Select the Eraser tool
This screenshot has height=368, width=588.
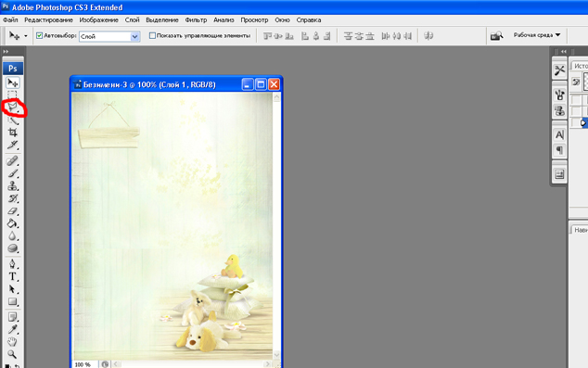click(x=13, y=211)
